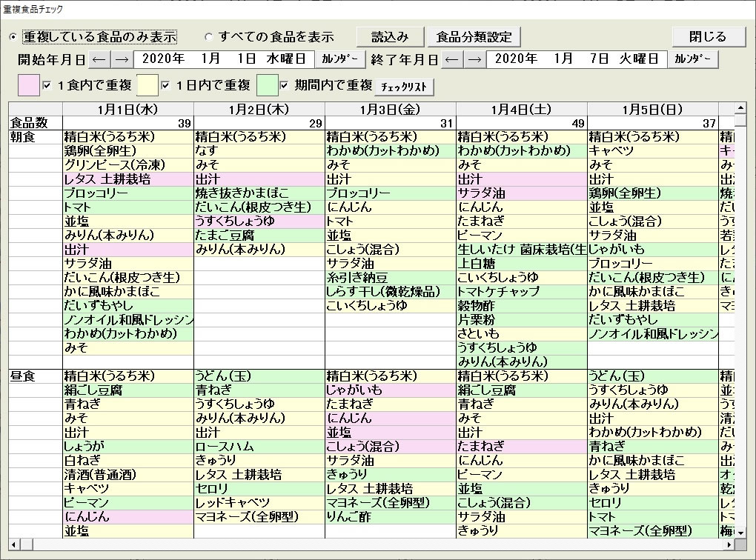Move start date back with left arrow
The height and width of the screenshot is (560, 756).
pos(99,59)
